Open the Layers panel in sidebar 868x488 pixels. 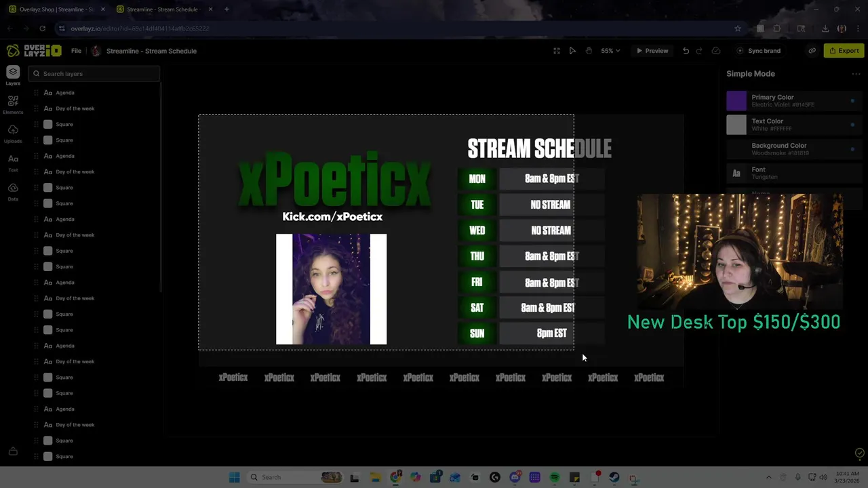tap(13, 75)
